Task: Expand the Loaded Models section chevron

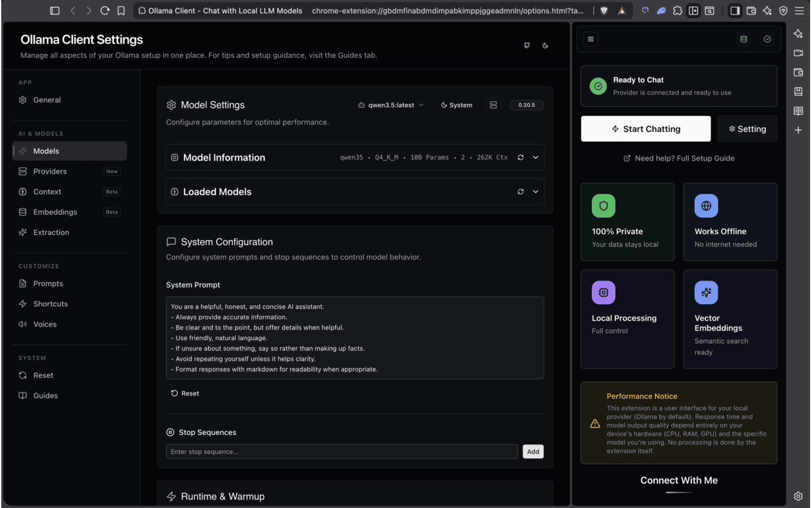Action: [535, 192]
